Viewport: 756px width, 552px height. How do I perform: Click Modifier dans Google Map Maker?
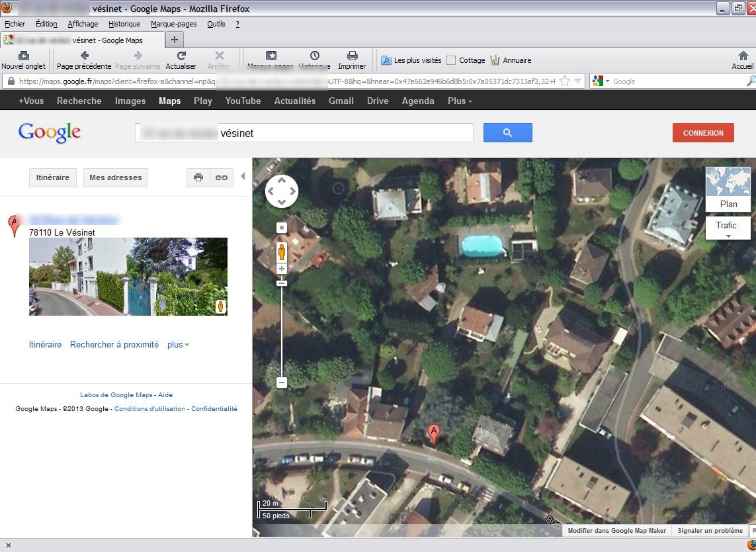pyautogui.click(x=616, y=531)
